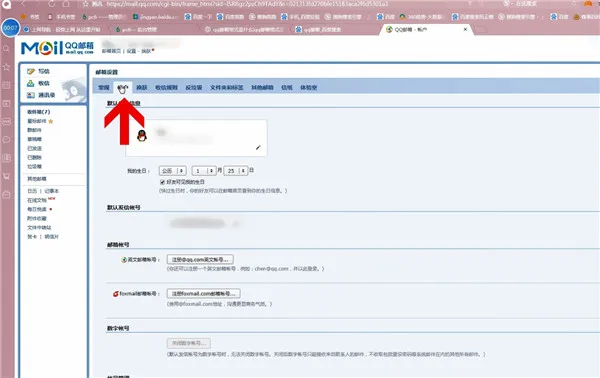Click the QQ Mail logo
This screenshot has width=600, height=378.
tap(57, 48)
